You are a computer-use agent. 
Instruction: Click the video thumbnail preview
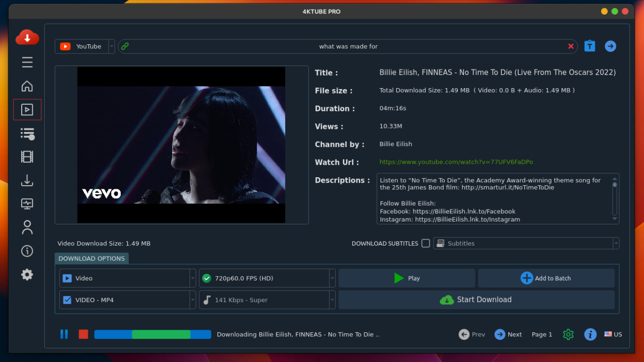[x=181, y=145]
